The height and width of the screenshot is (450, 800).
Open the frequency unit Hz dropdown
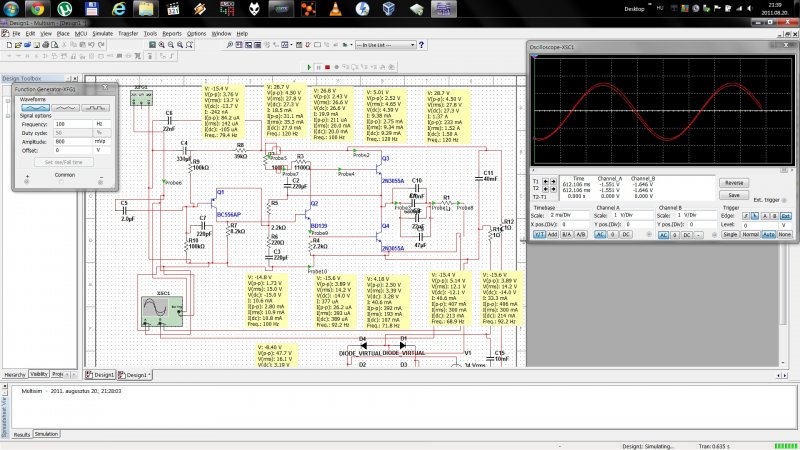click(x=99, y=124)
